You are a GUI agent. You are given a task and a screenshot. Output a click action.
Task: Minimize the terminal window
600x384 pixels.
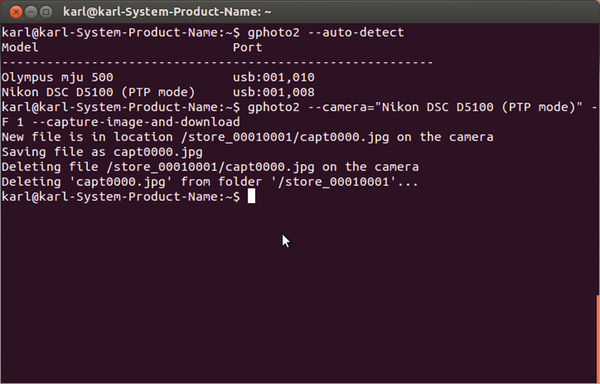click(x=31, y=12)
